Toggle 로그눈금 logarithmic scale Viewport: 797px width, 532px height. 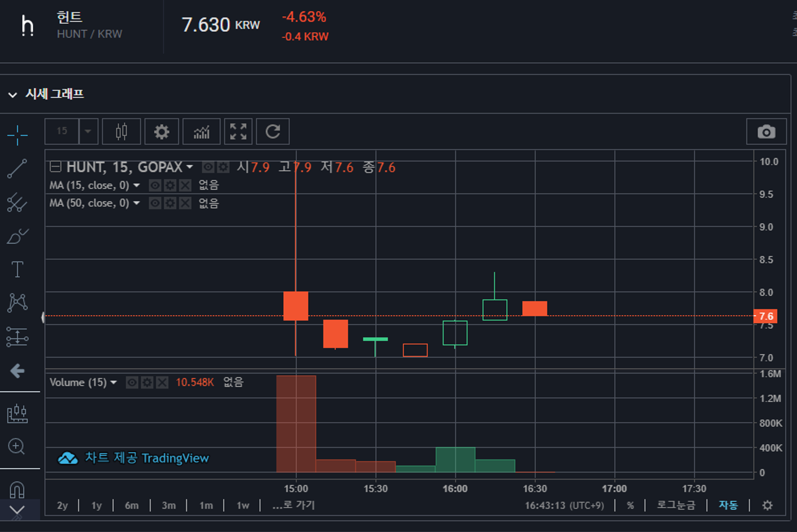point(676,505)
